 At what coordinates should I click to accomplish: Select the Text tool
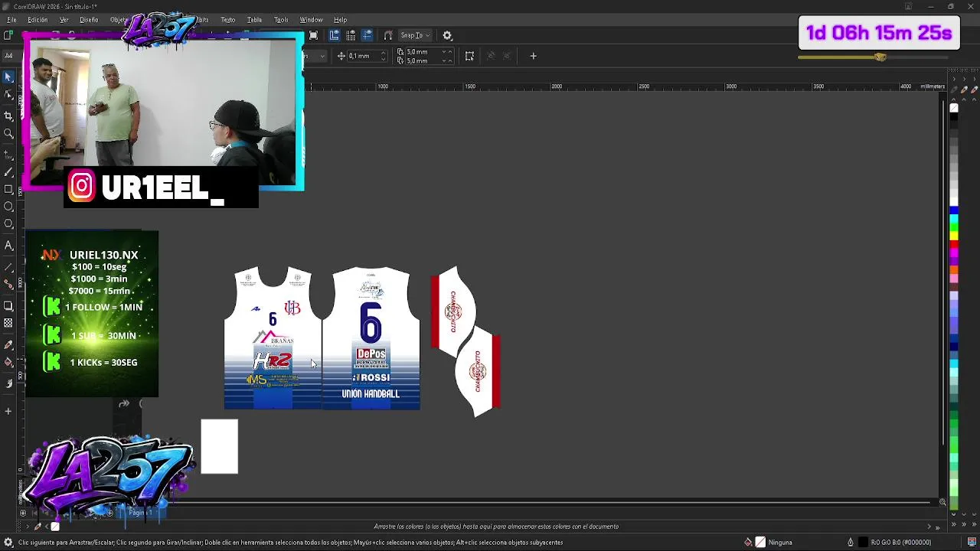pos(8,246)
